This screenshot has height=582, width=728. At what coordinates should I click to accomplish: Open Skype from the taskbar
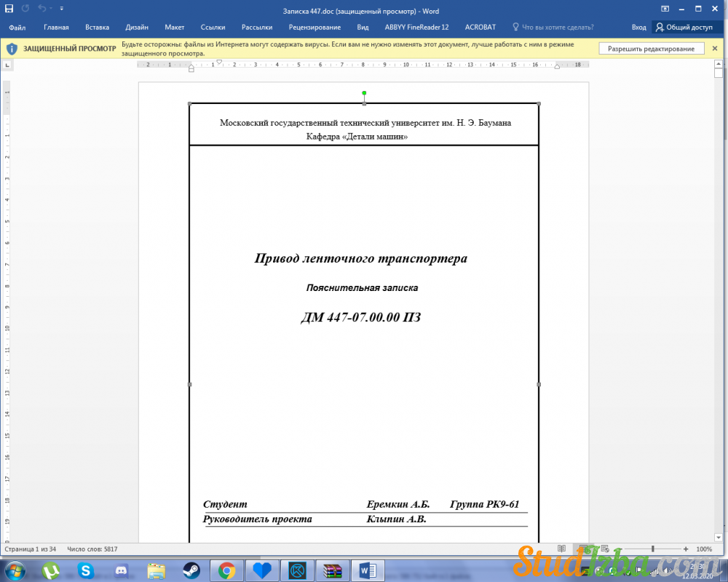[86, 570]
